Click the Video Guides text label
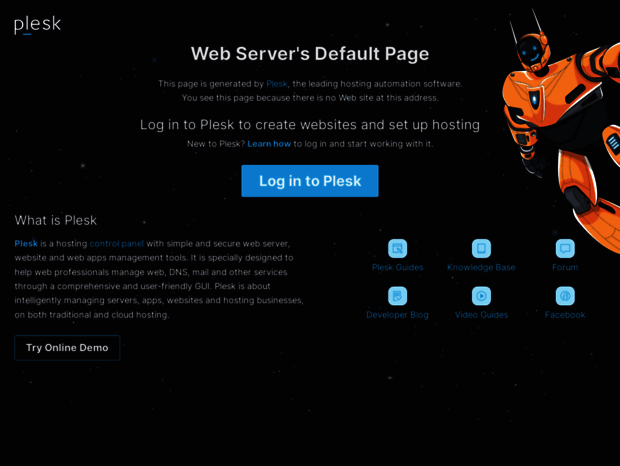 point(481,315)
